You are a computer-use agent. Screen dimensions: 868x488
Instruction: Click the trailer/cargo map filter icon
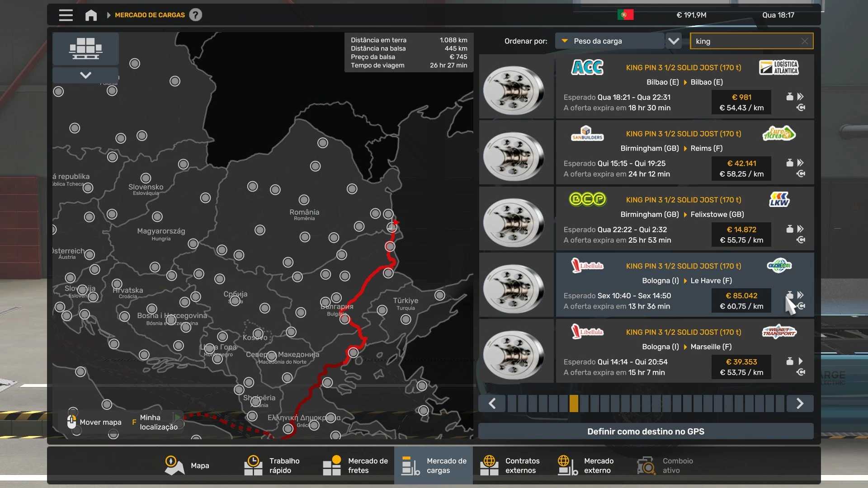pyautogui.click(x=85, y=48)
